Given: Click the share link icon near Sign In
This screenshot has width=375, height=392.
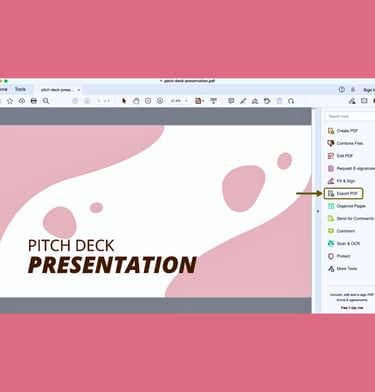Looking at the screenshot, I should click(352, 101).
